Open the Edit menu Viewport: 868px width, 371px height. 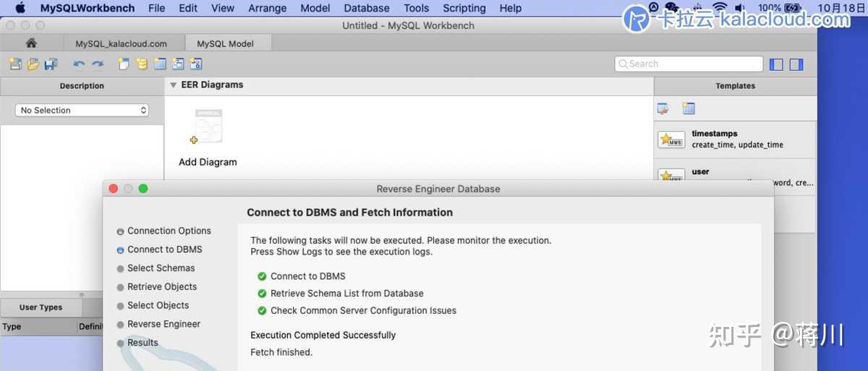click(188, 8)
